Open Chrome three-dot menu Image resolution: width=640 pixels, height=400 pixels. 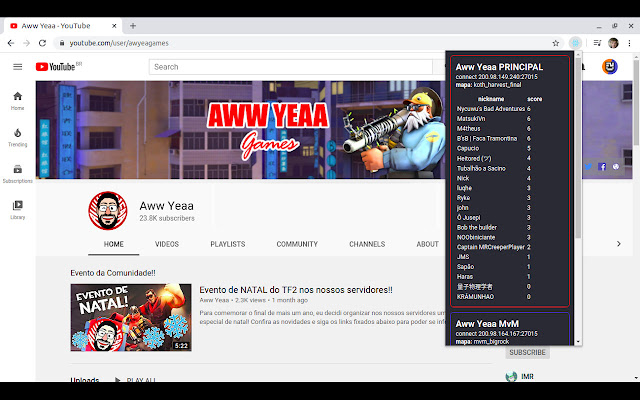coord(629,43)
